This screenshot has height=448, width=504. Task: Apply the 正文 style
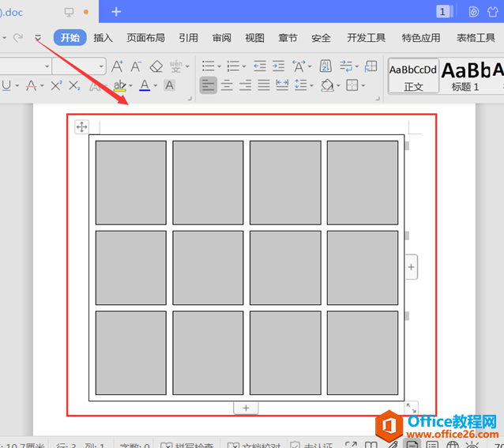(x=413, y=76)
